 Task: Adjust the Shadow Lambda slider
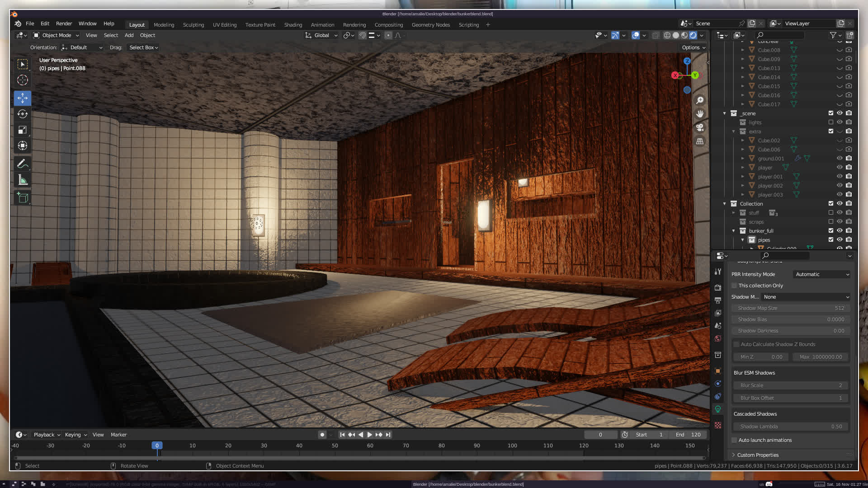(x=790, y=427)
